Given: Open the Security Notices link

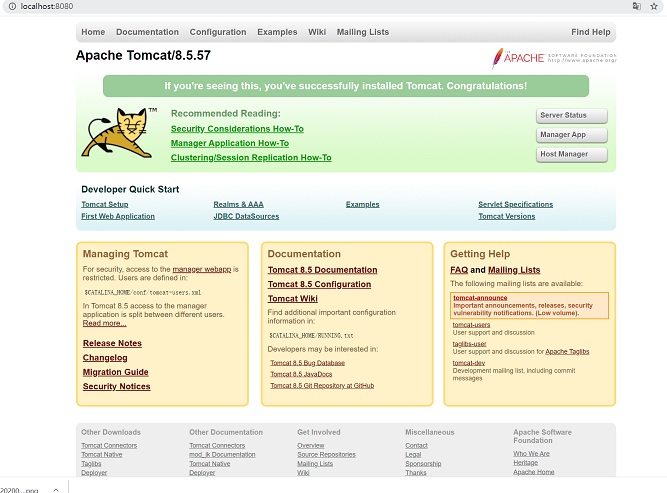Looking at the screenshot, I should (117, 387).
